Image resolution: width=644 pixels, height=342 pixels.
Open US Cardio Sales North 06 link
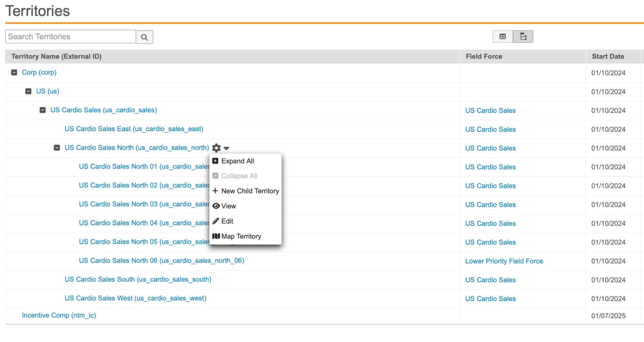click(x=161, y=260)
